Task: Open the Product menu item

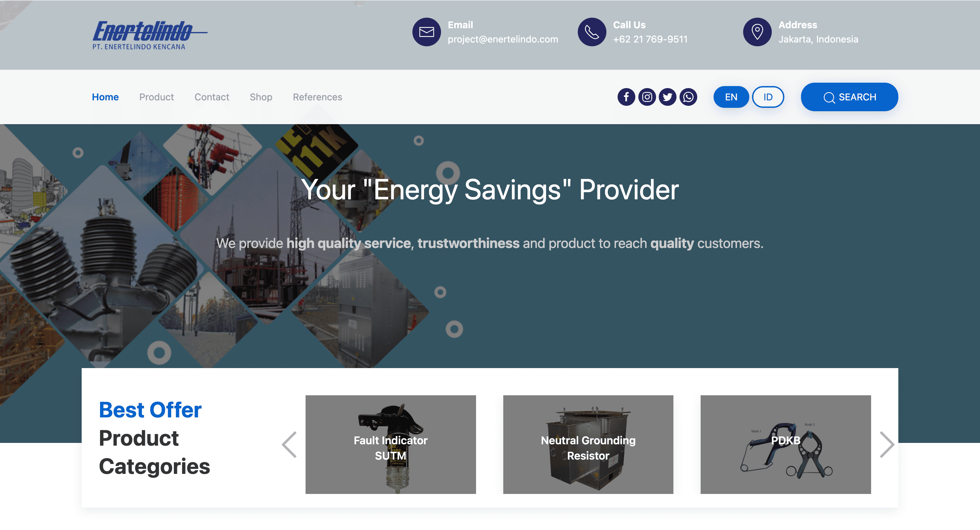Action: [157, 97]
